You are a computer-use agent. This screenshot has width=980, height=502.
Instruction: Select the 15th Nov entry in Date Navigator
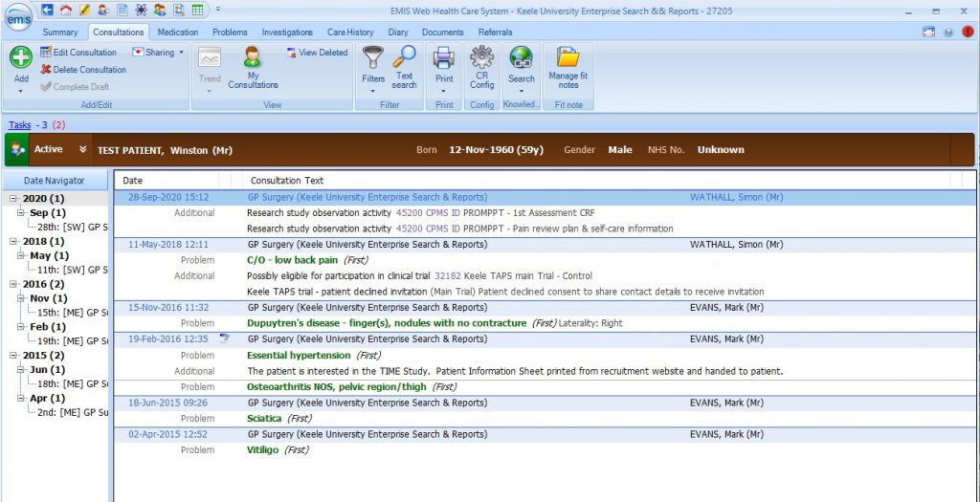73,312
